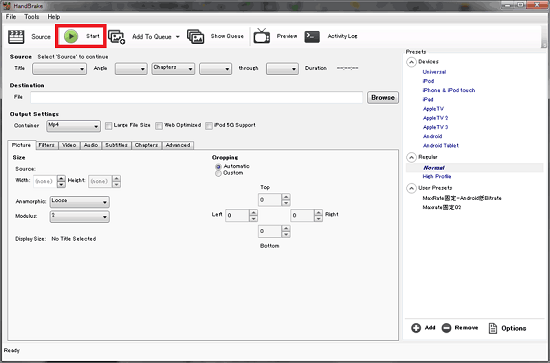Screen dimensions: 550x363
Task: Select Custom cropping radio button
Action: point(218,173)
